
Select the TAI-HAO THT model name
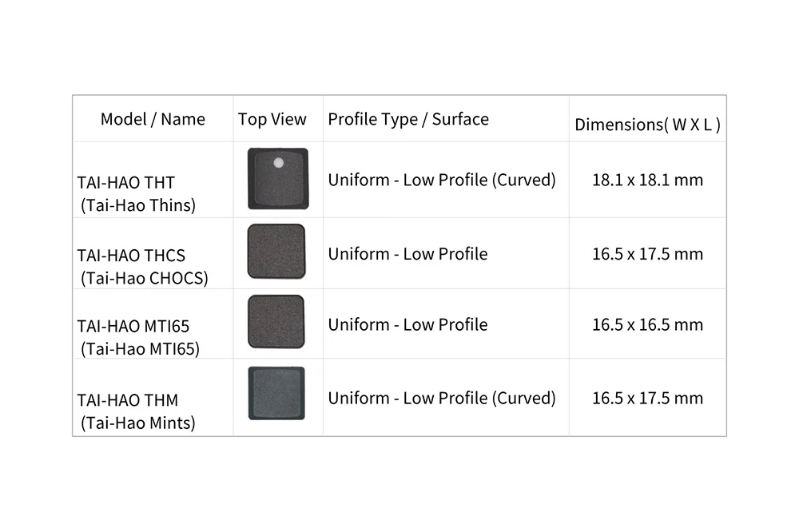(126, 182)
